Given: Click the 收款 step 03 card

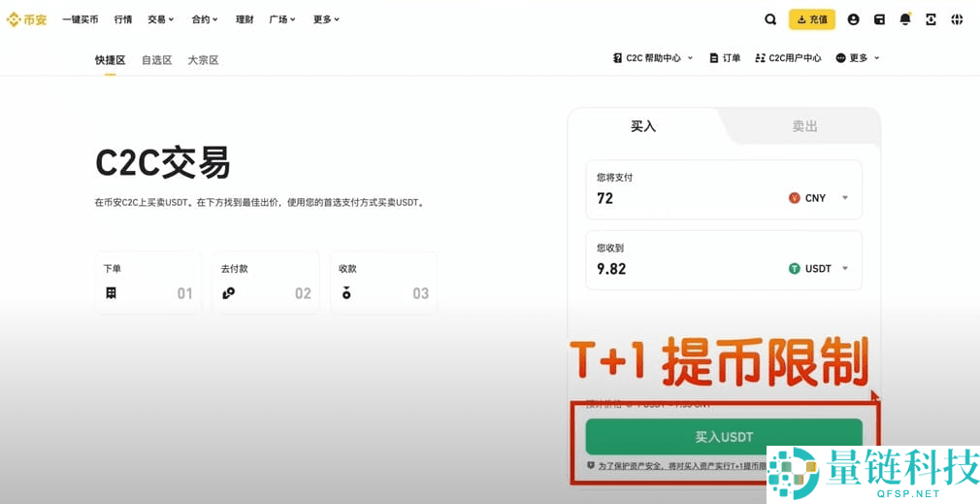Looking at the screenshot, I should click(383, 283).
